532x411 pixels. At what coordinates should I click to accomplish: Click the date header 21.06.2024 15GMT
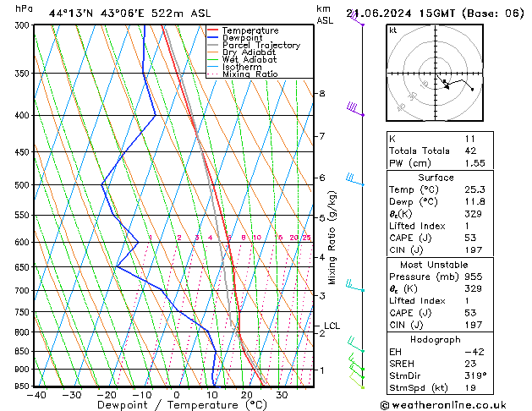401,14
